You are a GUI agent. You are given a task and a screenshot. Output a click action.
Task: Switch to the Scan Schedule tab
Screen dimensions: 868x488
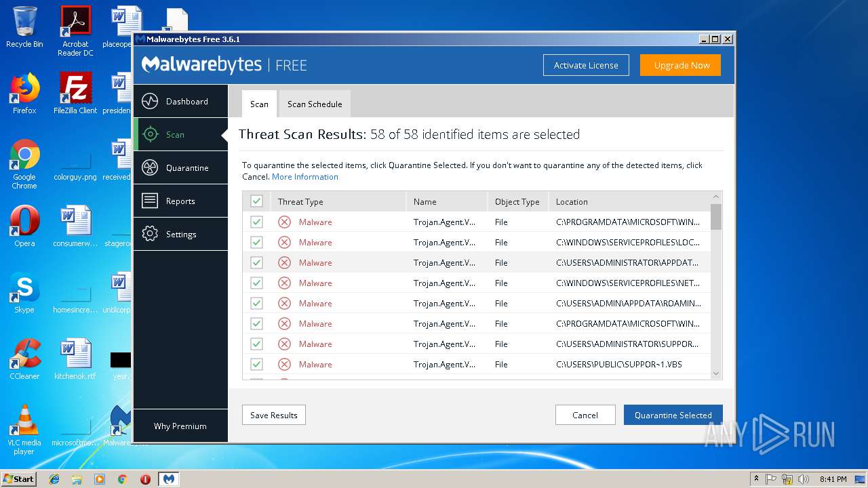[x=315, y=104]
